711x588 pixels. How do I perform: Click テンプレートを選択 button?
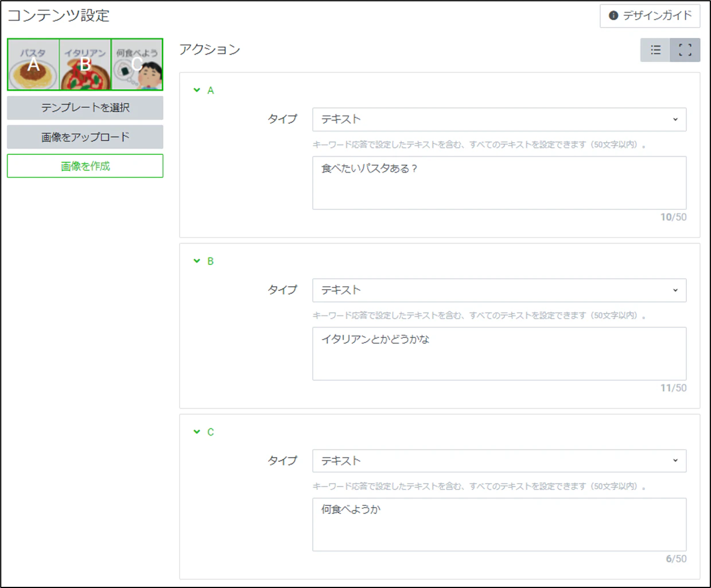pyautogui.click(x=85, y=108)
